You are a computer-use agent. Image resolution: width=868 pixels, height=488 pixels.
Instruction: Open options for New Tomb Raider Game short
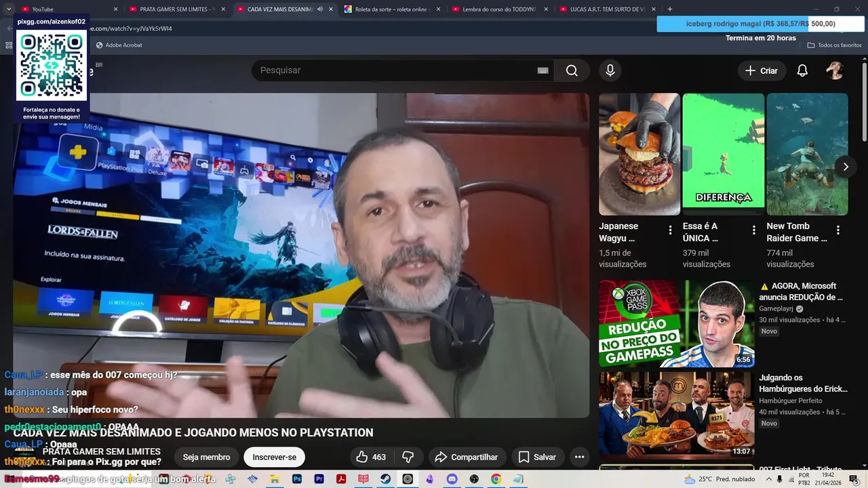point(838,230)
